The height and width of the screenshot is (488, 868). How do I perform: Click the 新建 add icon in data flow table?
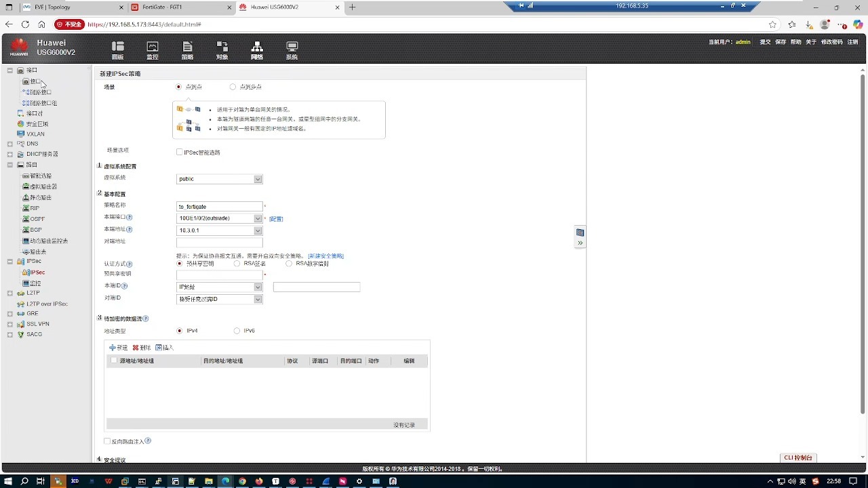pyautogui.click(x=119, y=347)
